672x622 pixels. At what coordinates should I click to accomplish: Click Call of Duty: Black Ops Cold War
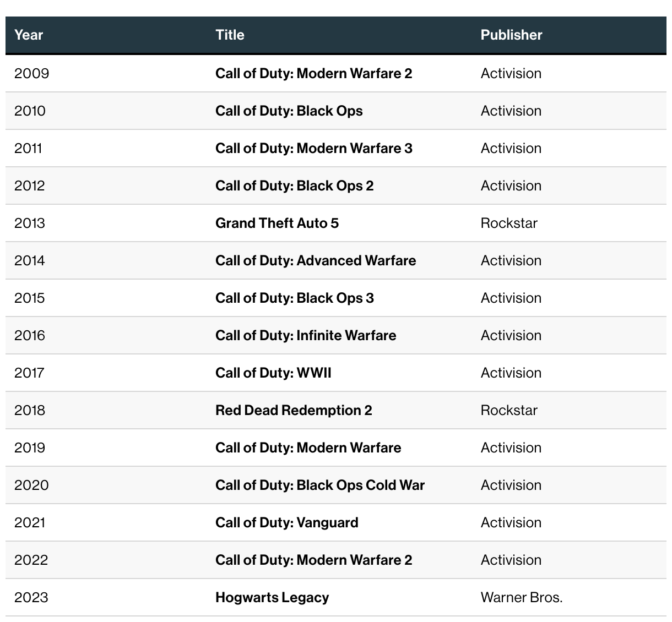[319, 485]
